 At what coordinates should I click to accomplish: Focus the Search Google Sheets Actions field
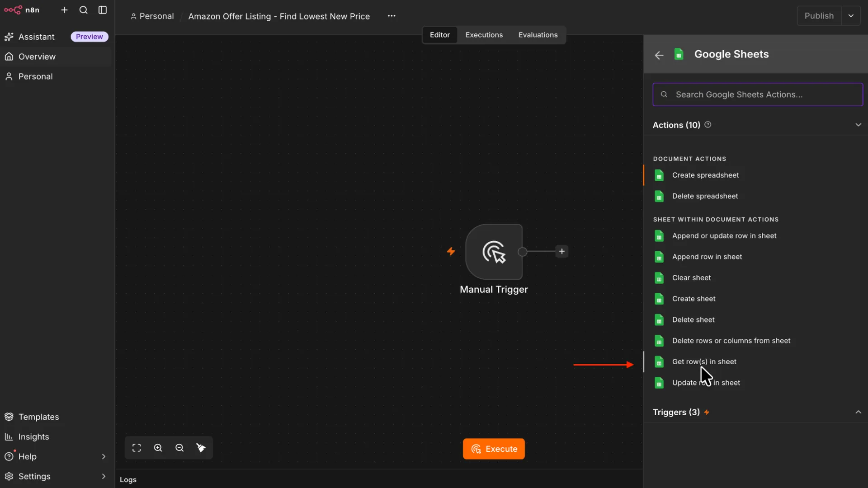tap(758, 94)
